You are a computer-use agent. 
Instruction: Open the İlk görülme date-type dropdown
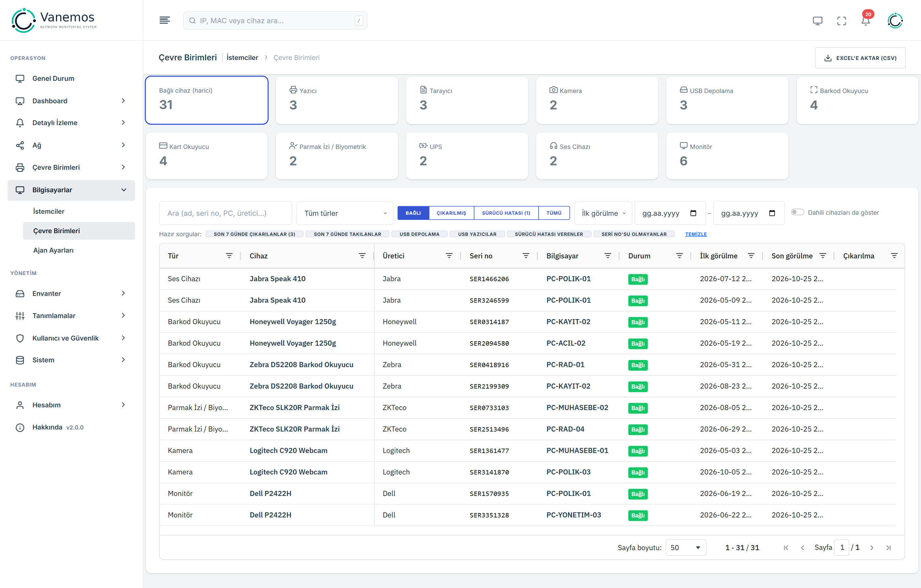pyautogui.click(x=603, y=213)
